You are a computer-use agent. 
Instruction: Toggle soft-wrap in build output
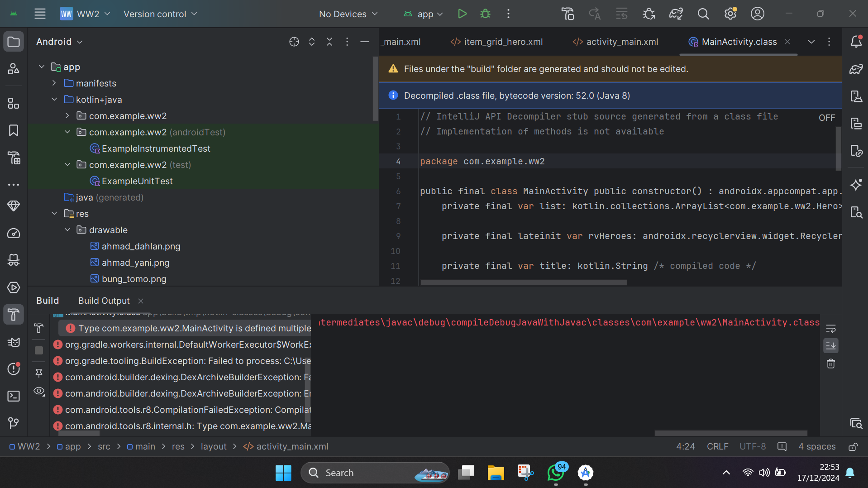pyautogui.click(x=831, y=328)
